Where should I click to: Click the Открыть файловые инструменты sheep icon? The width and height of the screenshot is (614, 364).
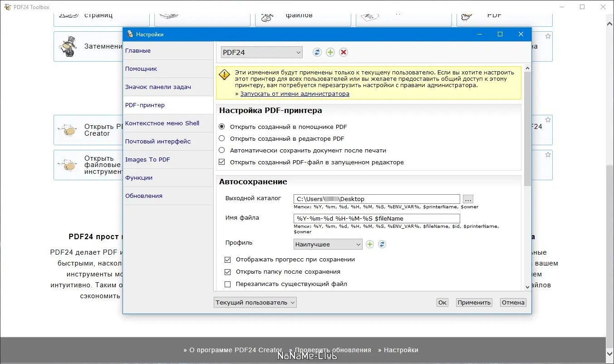tap(68, 165)
